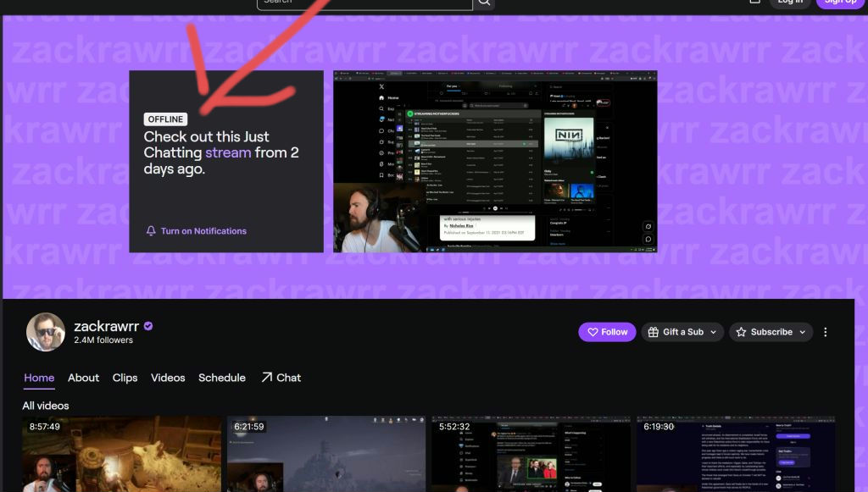Follow the zackrawrr channel

point(607,332)
